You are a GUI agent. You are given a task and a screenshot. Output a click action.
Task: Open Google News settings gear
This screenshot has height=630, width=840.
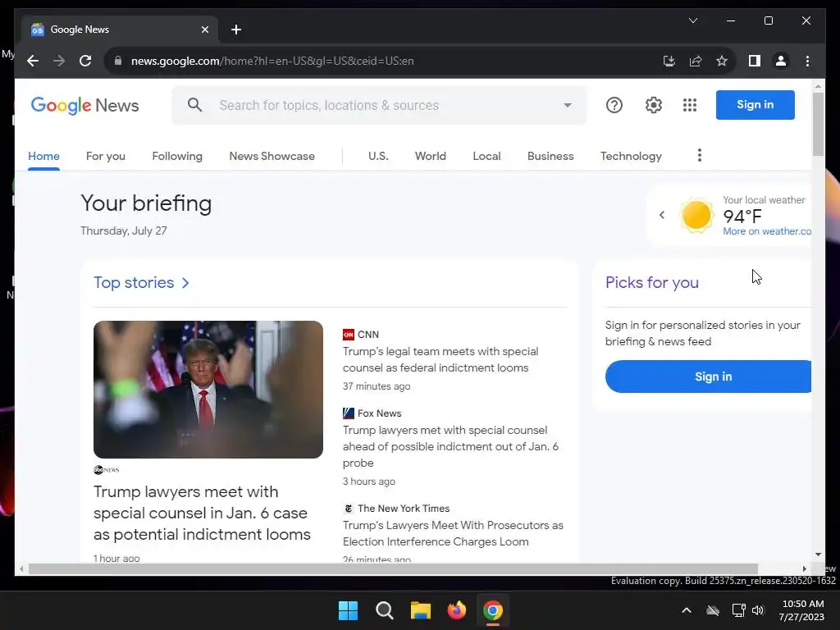[653, 105]
